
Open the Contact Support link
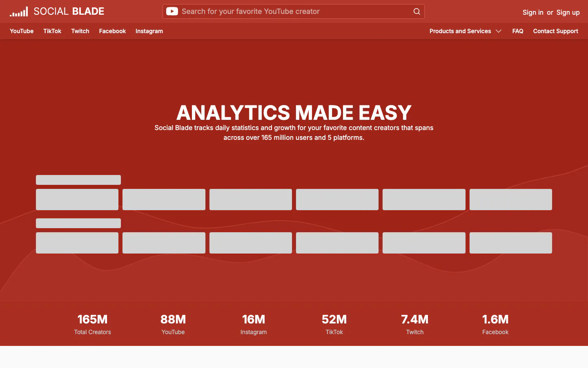555,31
